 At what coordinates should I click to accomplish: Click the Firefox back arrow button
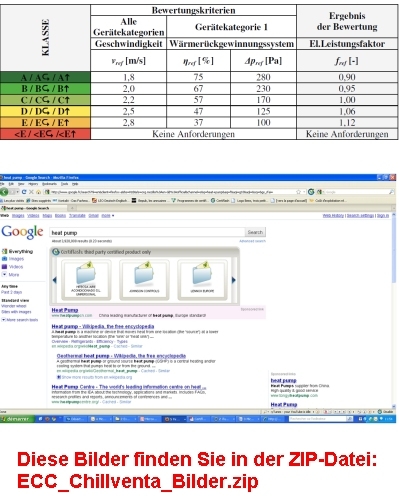pyautogui.click(x=4, y=192)
